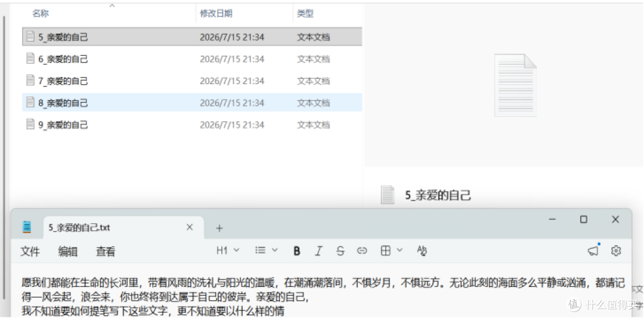644x318 pixels.
Task: Click the file icon of 8_亲爱的自己
Action: click(x=30, y=102)
